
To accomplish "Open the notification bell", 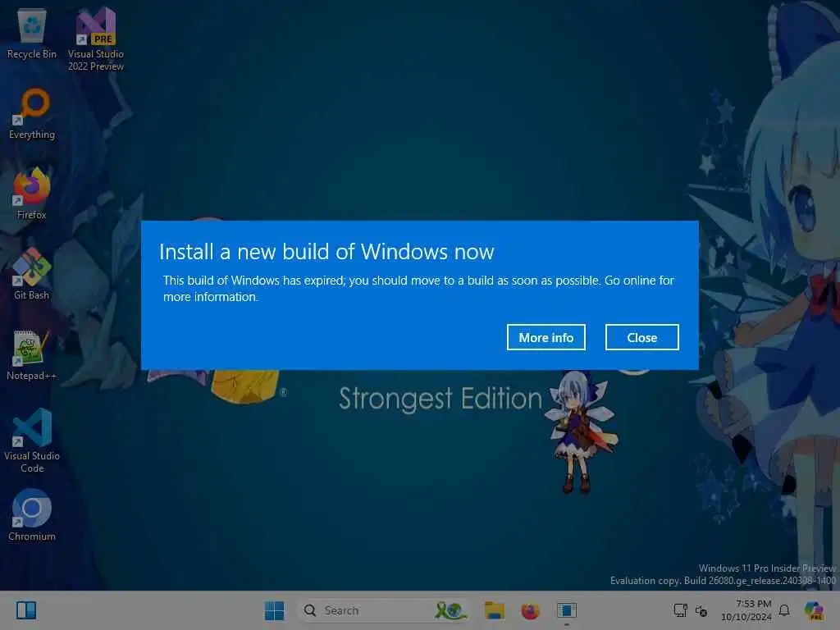I will coord(783,610).
